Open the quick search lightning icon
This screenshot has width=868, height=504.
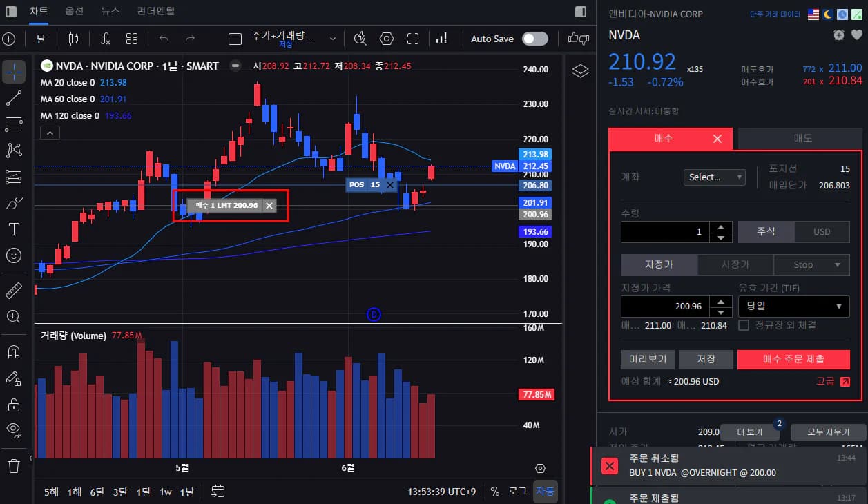tap(360, 39)
